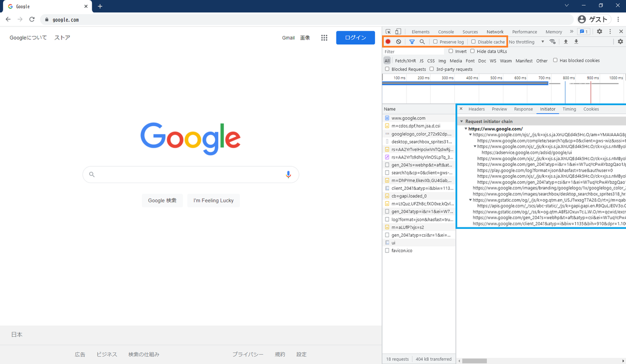
Task: Click the search magnifier in Google search box
Action: tap(92, 175)
